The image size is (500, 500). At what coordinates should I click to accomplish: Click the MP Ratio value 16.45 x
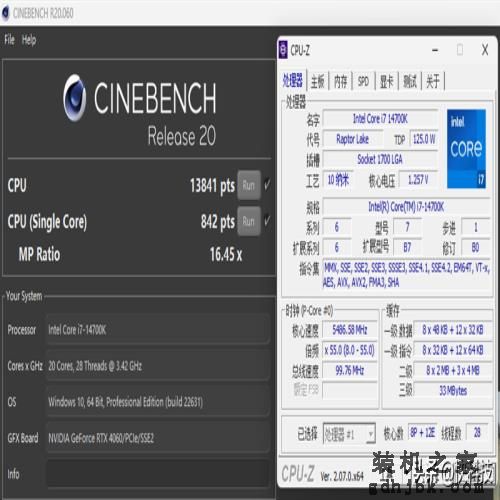point(226,254)
